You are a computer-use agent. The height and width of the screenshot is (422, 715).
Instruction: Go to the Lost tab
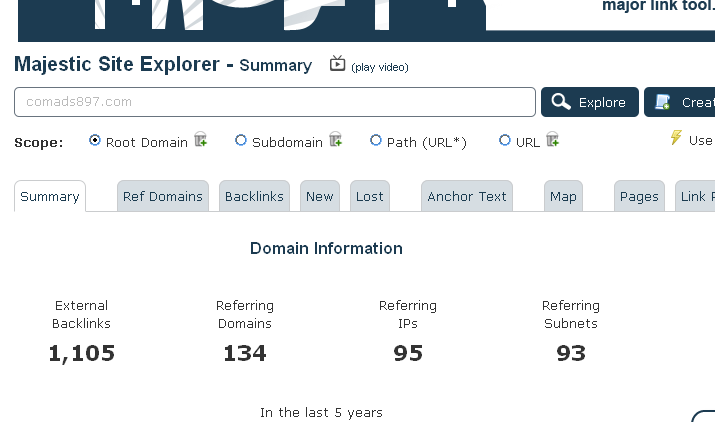pyautogui.click(x=370, y=196)
